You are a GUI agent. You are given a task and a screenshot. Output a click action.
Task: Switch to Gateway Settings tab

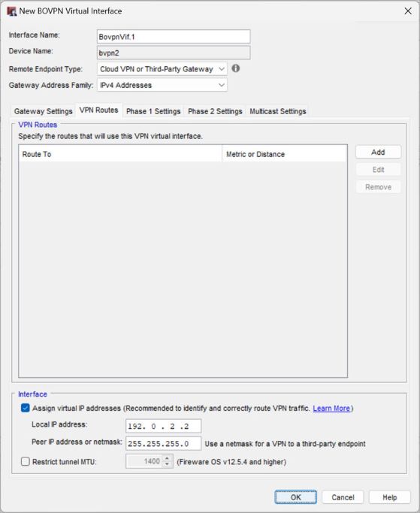click(44, 111)
